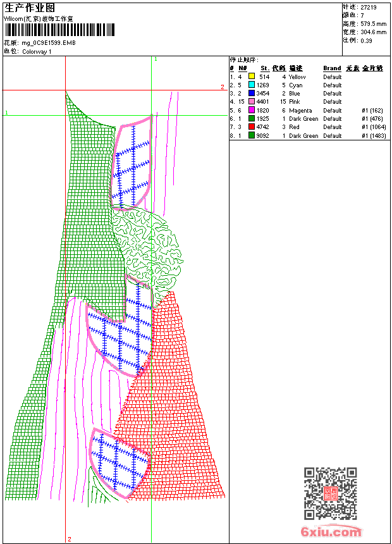Click the St. column header
This screenshot has height=544, width=392.
[x=264, y=68]
